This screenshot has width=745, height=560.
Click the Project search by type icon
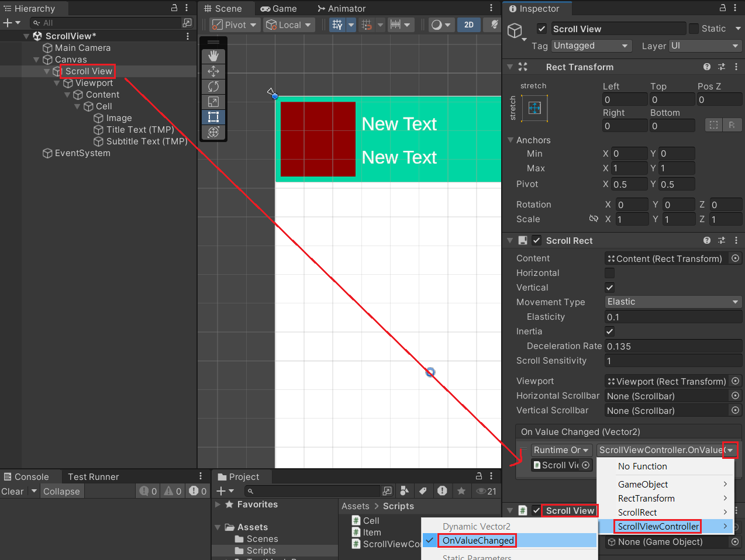click(x=404, y=491)
